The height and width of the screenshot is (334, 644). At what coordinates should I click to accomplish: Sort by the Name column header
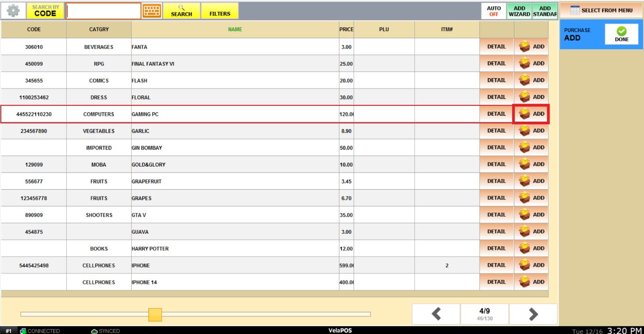pyautogui.click(x=235, y=29)
